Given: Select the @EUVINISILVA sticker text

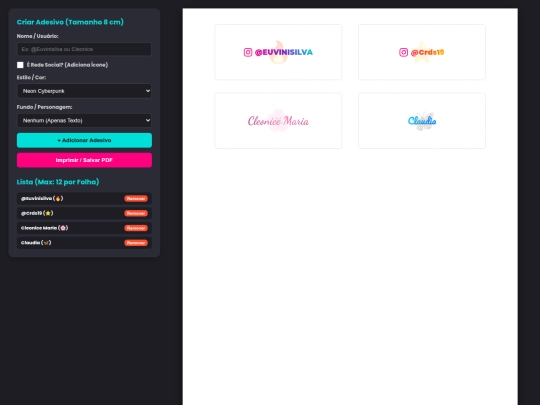Looking at the screenshot, I should [283, 52].
